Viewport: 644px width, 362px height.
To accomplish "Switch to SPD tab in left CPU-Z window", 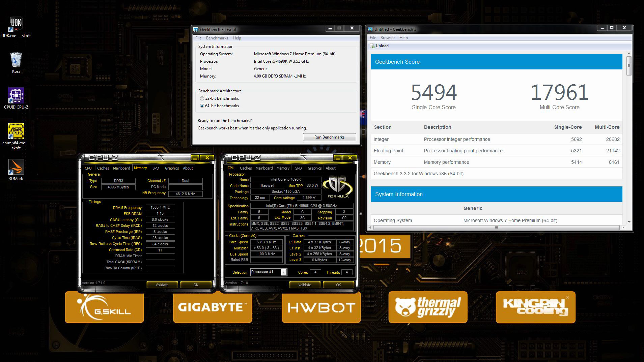I will click(156, 168).
